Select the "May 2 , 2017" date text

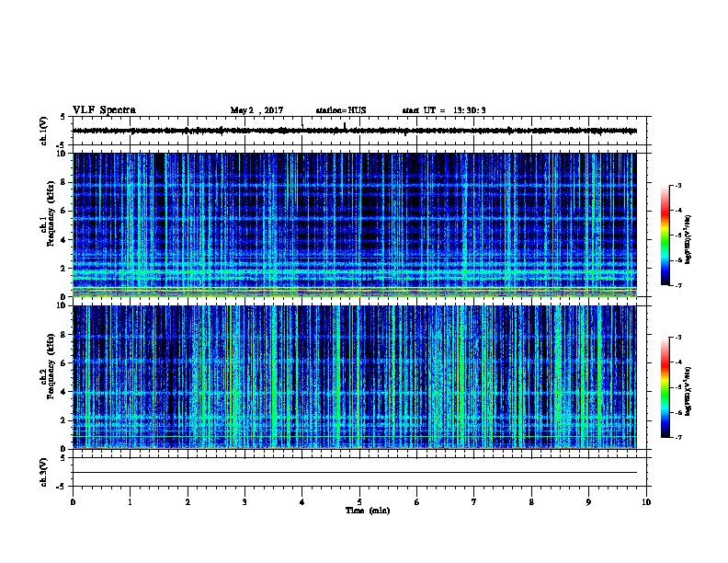(x=256, y=110)
